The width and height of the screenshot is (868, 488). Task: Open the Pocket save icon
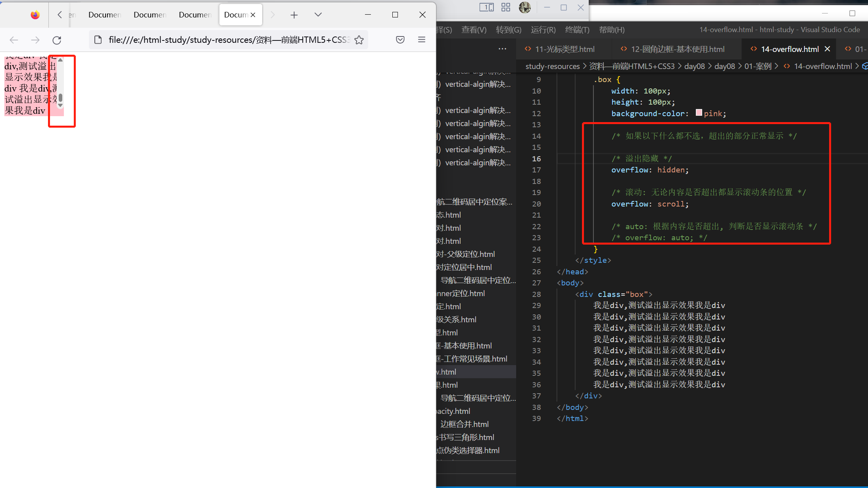click(x=400, y=40)
